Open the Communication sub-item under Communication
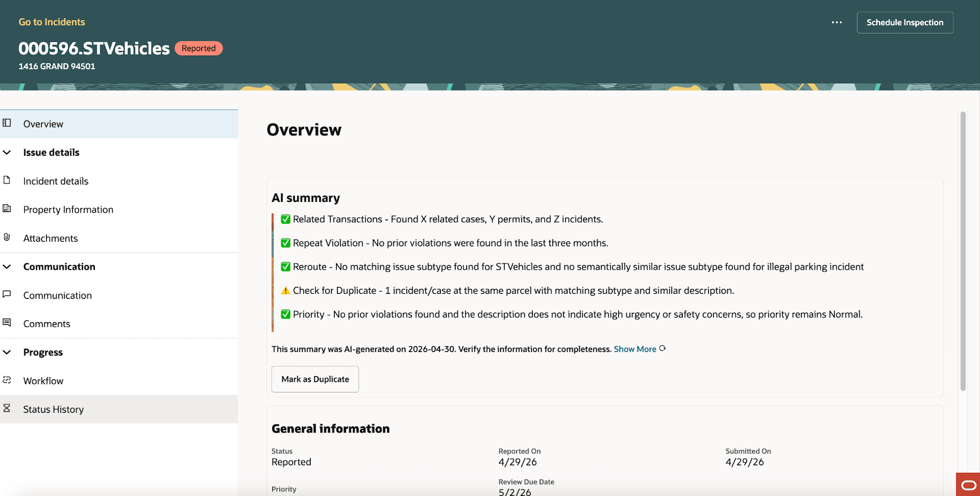Viewport: 980px width, 496px height. [x=119, y=295]
